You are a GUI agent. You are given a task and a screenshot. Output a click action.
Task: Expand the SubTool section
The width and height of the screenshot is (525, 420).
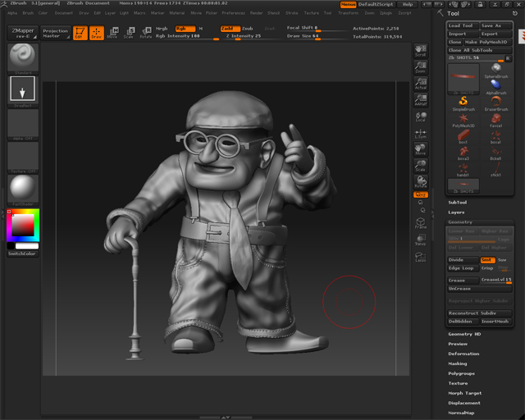[458, 202]
